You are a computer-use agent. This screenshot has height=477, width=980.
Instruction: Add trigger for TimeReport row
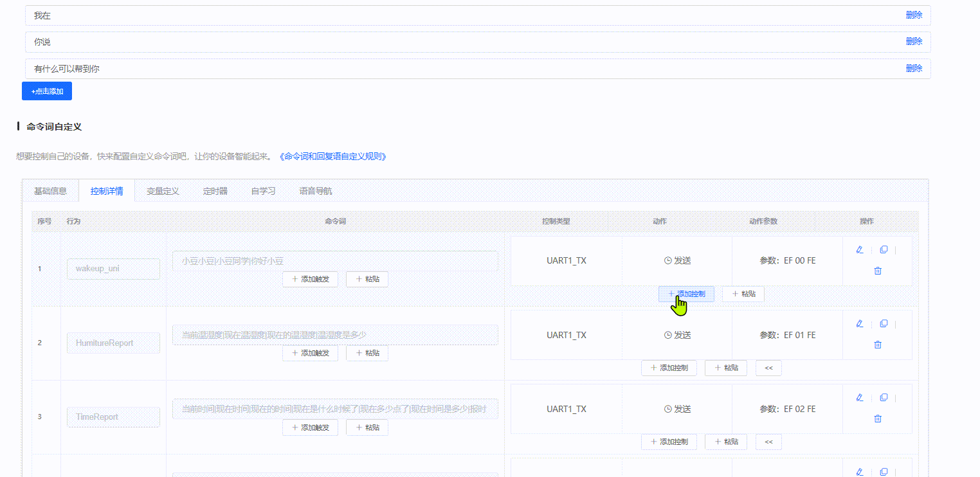tap(310, 428)
